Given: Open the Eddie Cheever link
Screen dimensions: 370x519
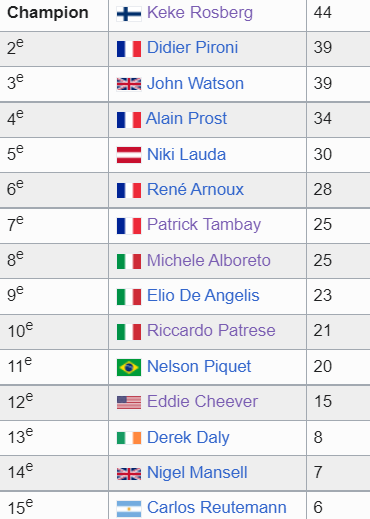Looking at the screenshot, I should click(x=202, y=401).
